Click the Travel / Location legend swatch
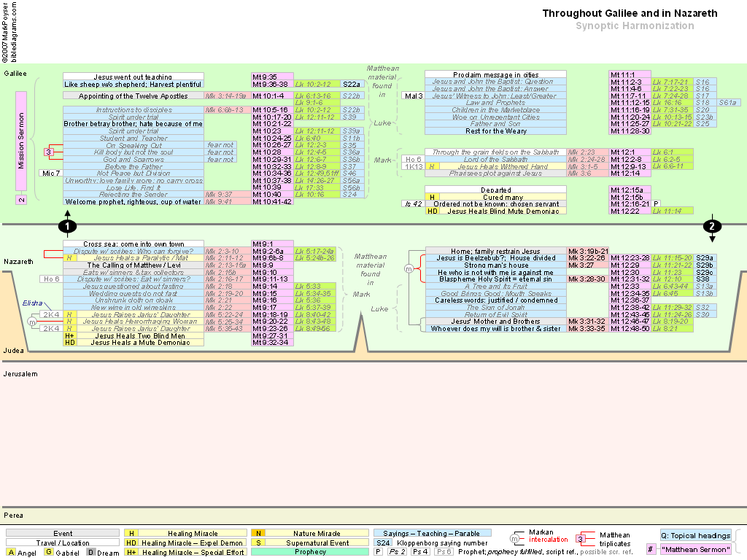 (x=63, y=542)
